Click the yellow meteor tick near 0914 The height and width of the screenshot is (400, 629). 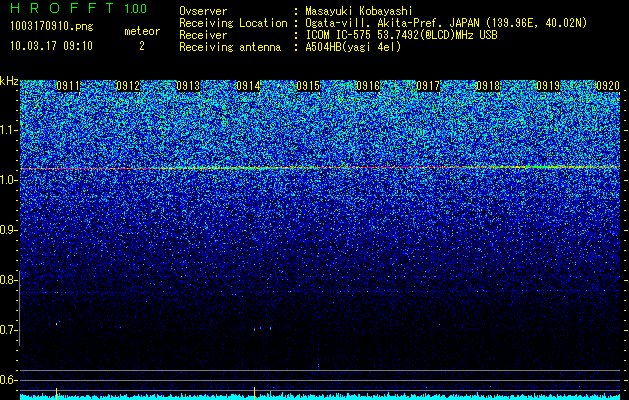(x=254, y=394)
